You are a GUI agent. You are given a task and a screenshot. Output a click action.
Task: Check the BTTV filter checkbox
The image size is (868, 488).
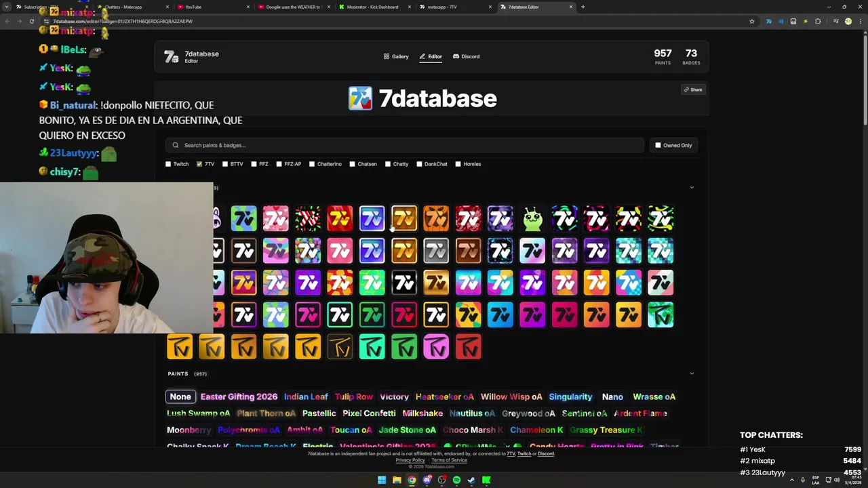(225, 164)
